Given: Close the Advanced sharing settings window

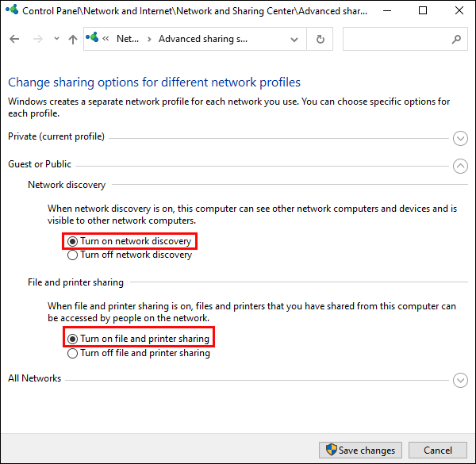Looking at the screenshot, I should coord(459,10).
